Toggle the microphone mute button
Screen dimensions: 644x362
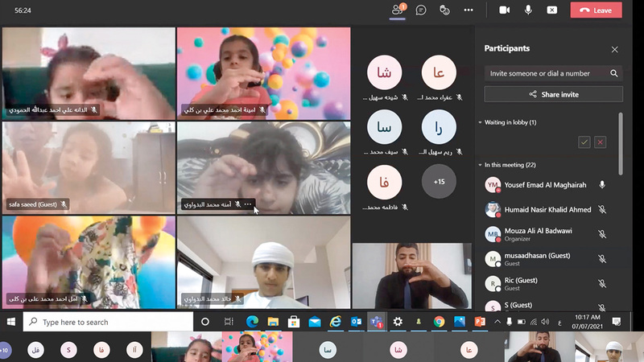(528, 10)
